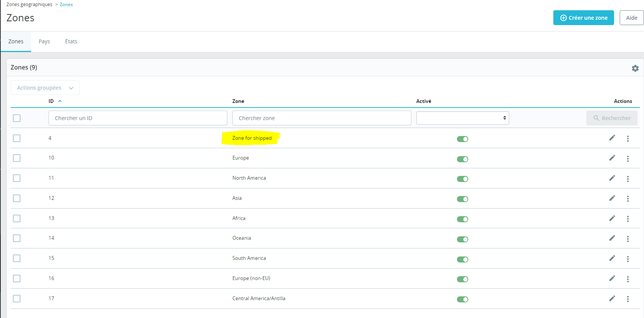Open more actions for Central America/Antilla
The height and width of the screenshot is (318, 644).
628,299
